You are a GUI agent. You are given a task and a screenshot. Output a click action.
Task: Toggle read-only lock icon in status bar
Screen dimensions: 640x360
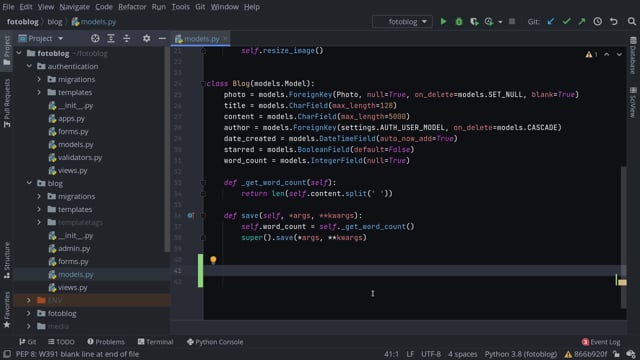(616, 354)
